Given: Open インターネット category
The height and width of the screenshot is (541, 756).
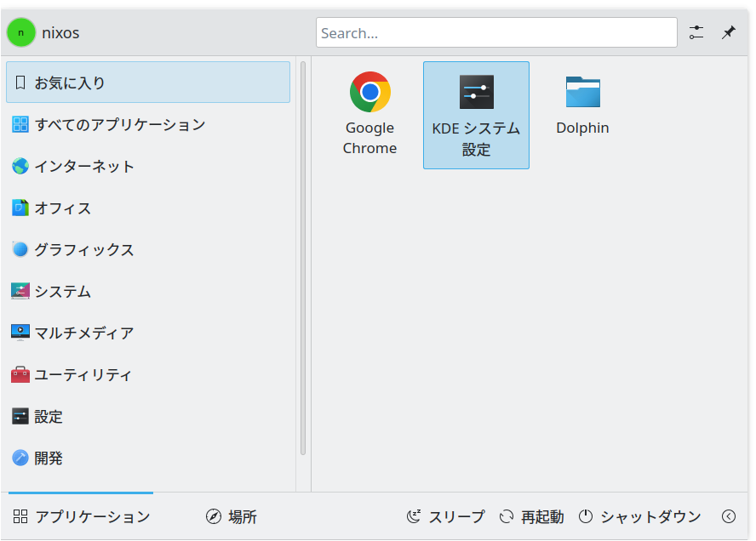Looking at the screenshot, I should pyautogui.click(x=148, y=166).
